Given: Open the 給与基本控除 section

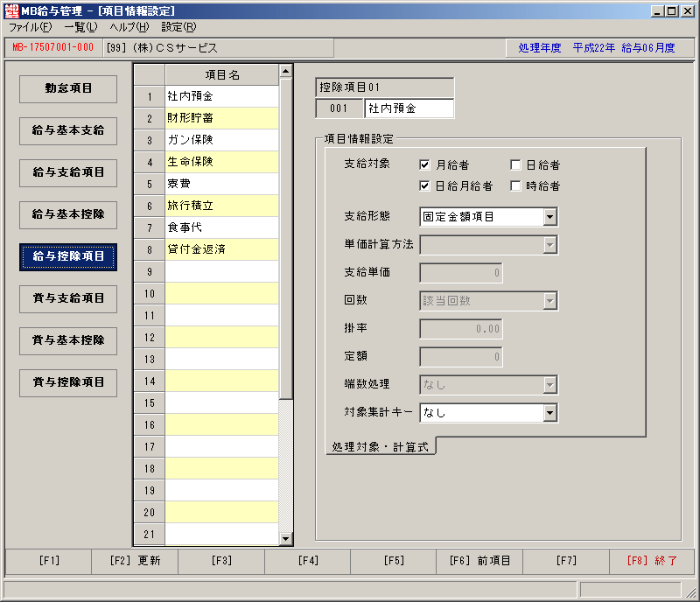Looking at the screenshot, I should point(68,214).
